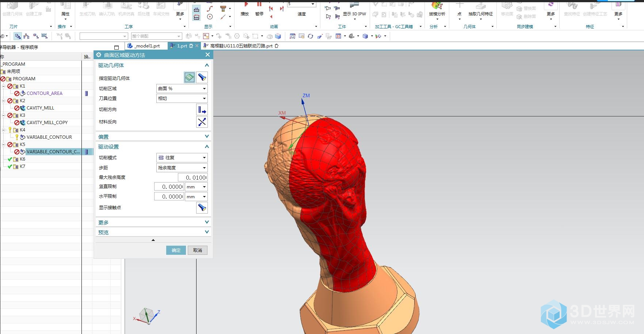Open 动画 ribbon group dropdown arrow

click(x=316, y=27)
